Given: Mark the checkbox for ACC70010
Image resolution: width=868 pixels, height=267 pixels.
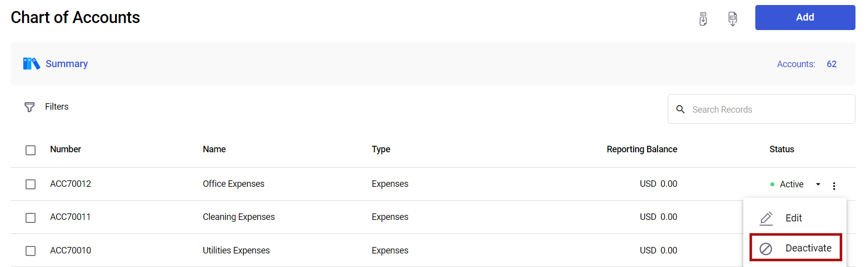Looking at the screenshot, I should (x=31, y=251).
